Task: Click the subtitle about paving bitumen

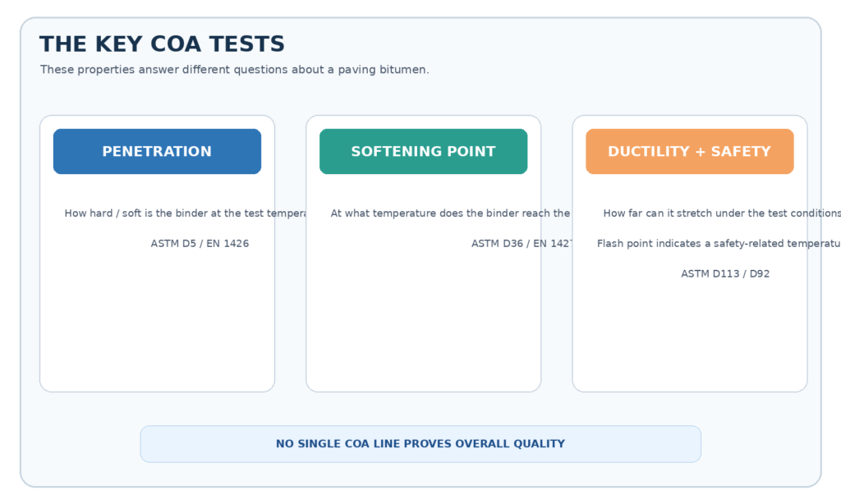Action: point(234,70)
